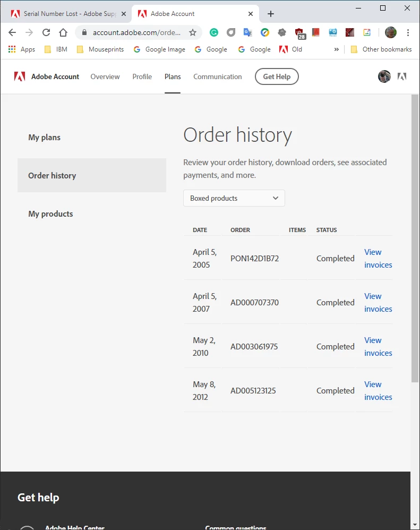This screenshot has height=530, width=420.
Task: Click the STATUS column header
Action: click(x=327, y=230)
